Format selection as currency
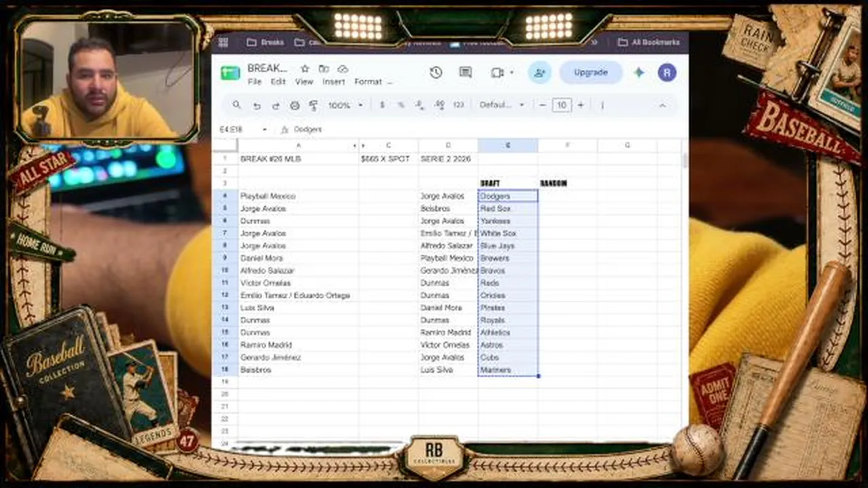 point(382,105)
